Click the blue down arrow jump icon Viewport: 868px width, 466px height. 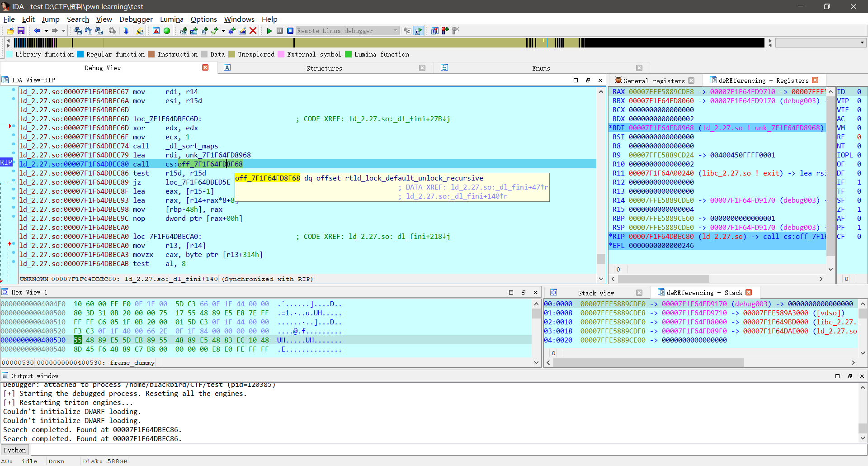coord(126,31)
